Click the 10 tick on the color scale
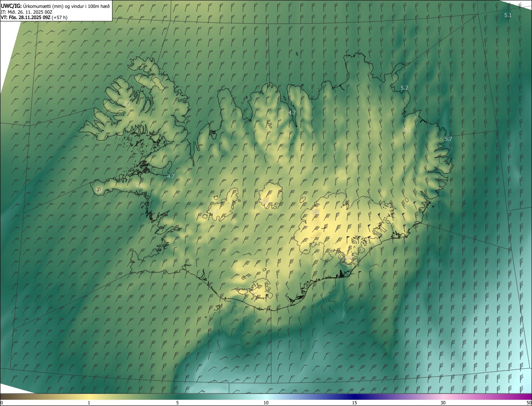532x406 pixels. point(266,403)
